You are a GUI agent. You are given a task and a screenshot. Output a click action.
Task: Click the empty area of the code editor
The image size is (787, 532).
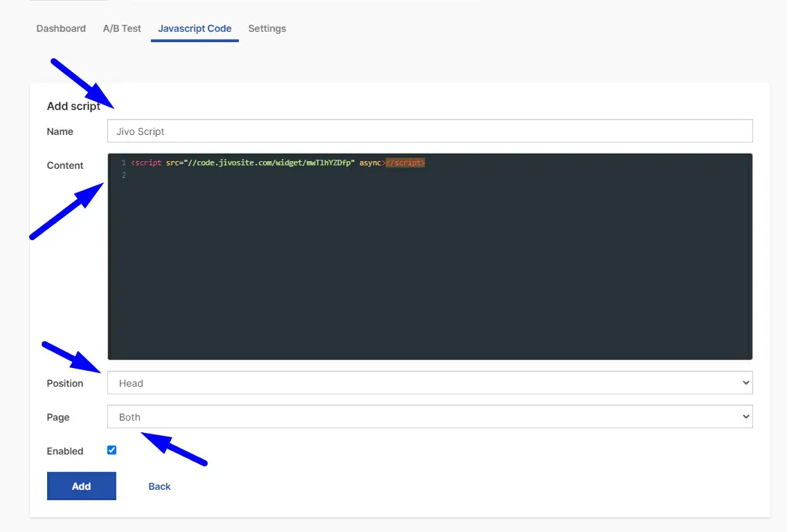429,270
